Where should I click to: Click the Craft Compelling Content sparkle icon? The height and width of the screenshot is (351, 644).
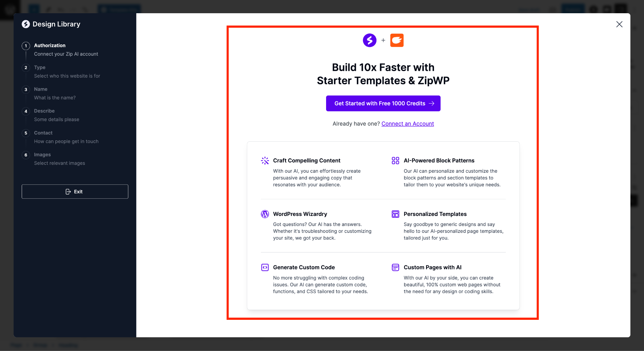coord(265,161)
